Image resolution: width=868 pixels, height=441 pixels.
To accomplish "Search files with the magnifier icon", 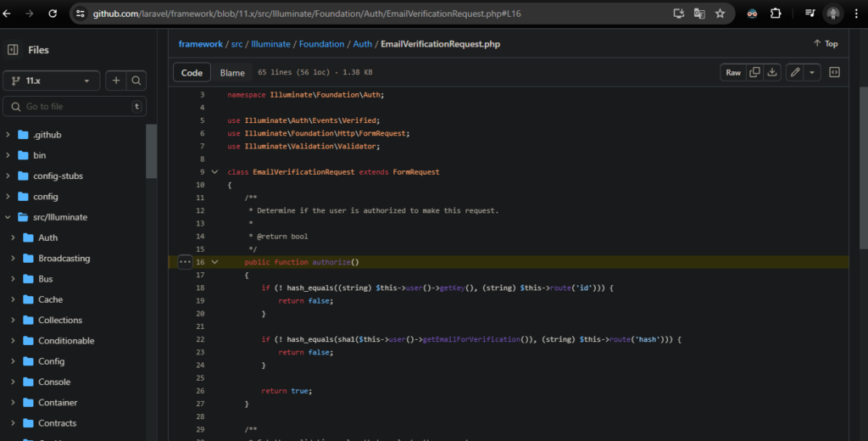I will [x=136, y=81].
